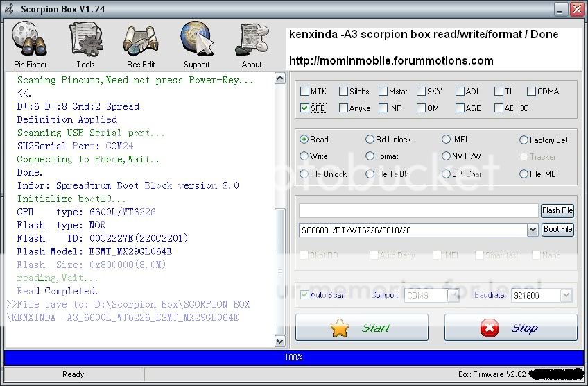Click the mominmobile forum URL text
588x386 pixels.
point(391,61)
